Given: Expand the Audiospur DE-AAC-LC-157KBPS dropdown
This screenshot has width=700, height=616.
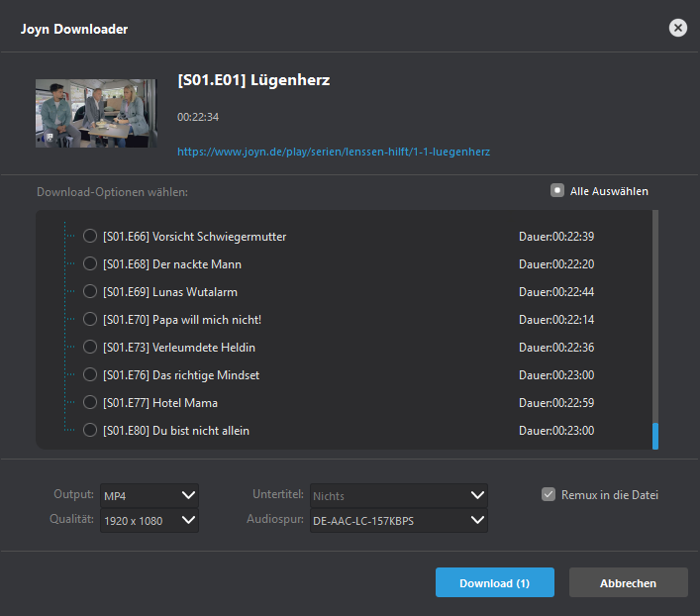Looking at the screenshot, I should click(x=398, y=520).
